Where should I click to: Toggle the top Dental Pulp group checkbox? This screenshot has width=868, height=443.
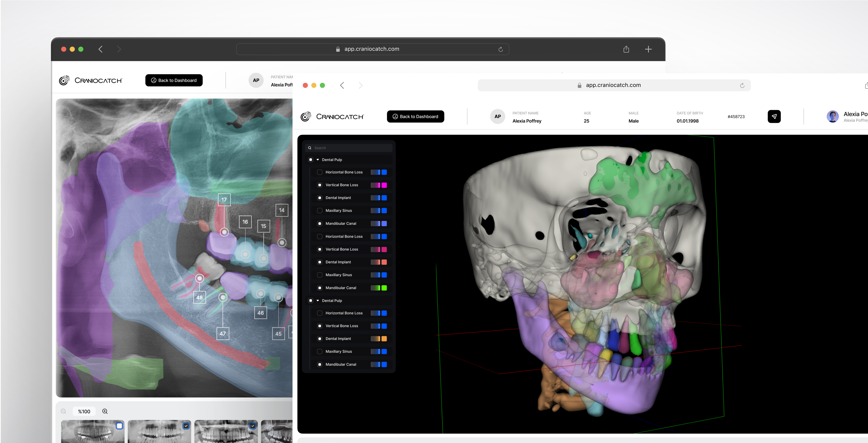(x=310, y=160)
